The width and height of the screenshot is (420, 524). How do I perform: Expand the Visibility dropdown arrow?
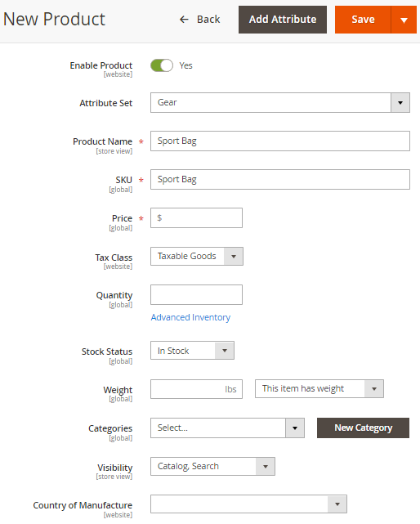click(266, 467)
